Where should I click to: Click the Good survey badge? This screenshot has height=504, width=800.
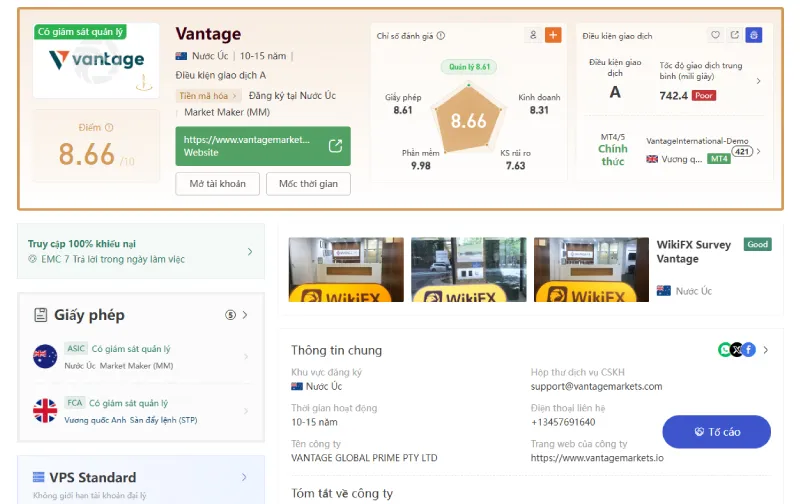[x=758, y=244]
